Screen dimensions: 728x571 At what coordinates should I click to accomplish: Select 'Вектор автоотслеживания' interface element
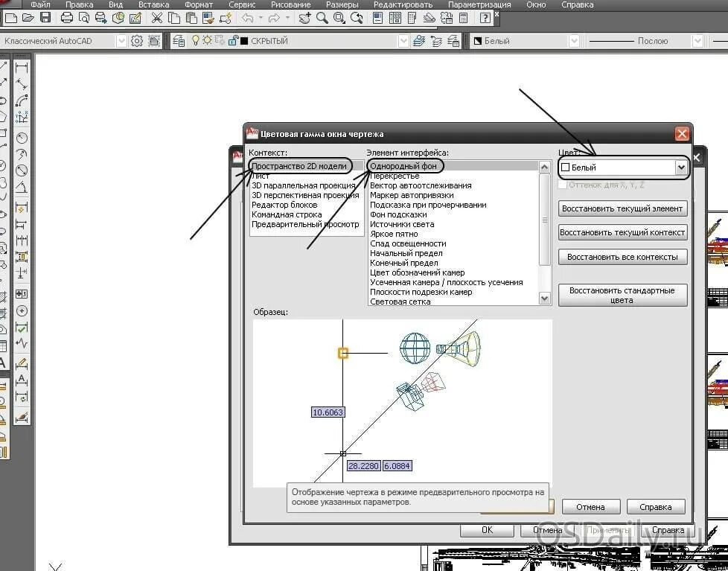click(421, 185)
